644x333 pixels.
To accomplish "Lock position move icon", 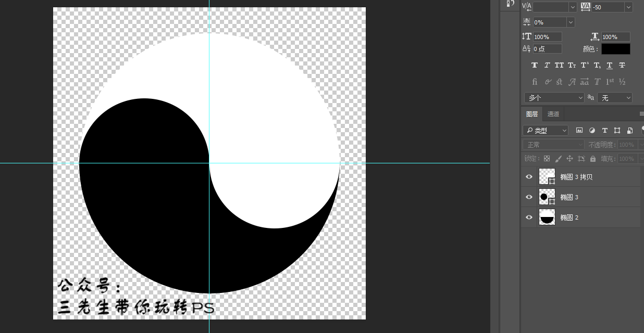I will 569,159.
